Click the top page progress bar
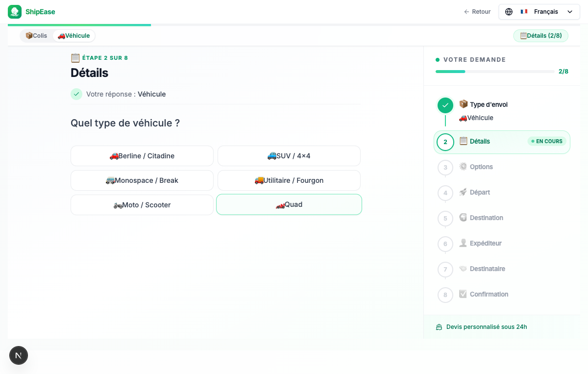 [294, 25]
